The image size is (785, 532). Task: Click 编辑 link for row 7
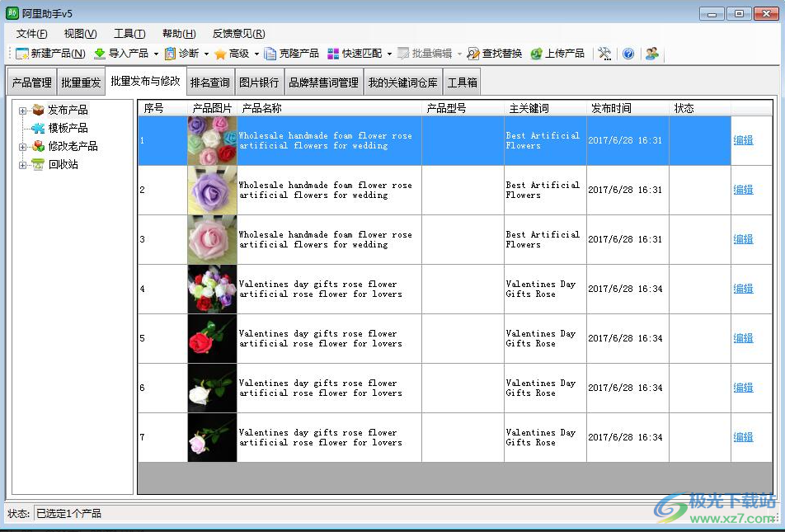point(743,437)
